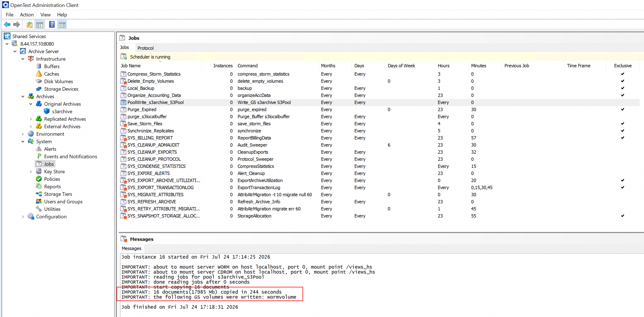
Task: Click the SYS_BILLING_REPORT job icon
Action: click(x=123, y=138)
